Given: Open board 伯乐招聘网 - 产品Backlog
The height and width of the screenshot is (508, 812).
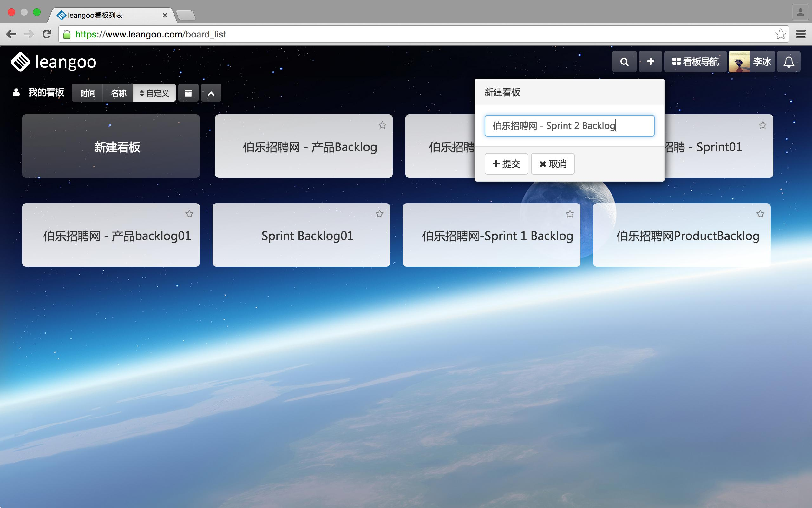Looking at the screenshot, I should 304,146.
